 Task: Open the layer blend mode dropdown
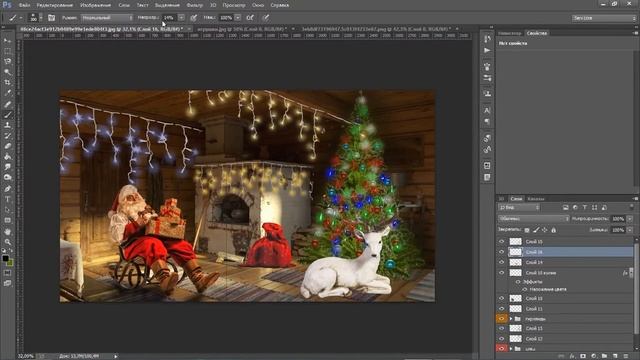533,219
